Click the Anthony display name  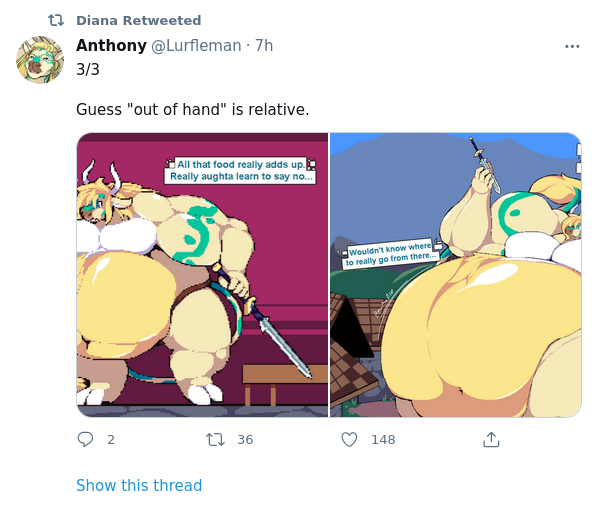pyautogui.click(x=111, y=45)
